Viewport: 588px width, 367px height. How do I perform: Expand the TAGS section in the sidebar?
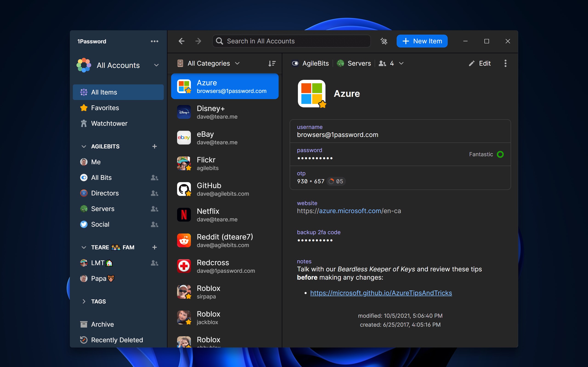(x=84, y=301)
